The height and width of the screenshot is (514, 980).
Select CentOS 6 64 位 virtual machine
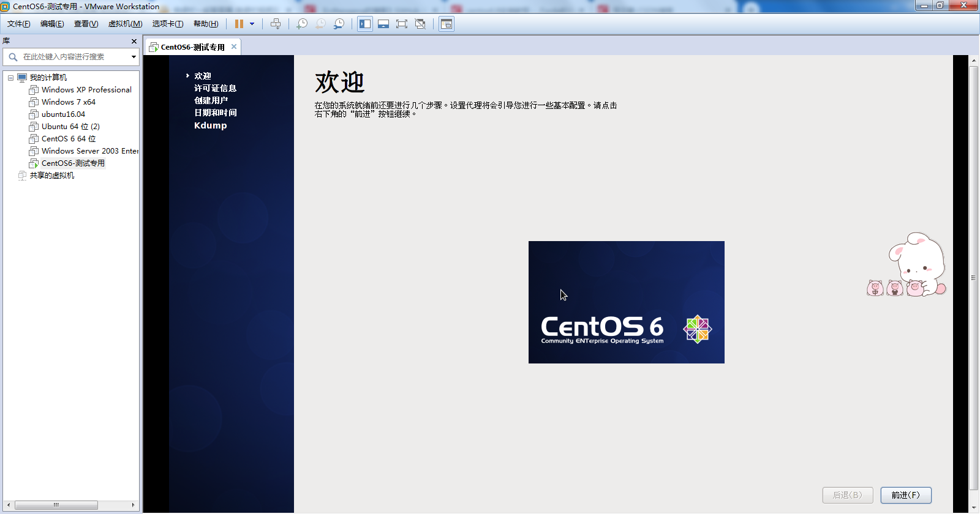[x=69, y=139]
